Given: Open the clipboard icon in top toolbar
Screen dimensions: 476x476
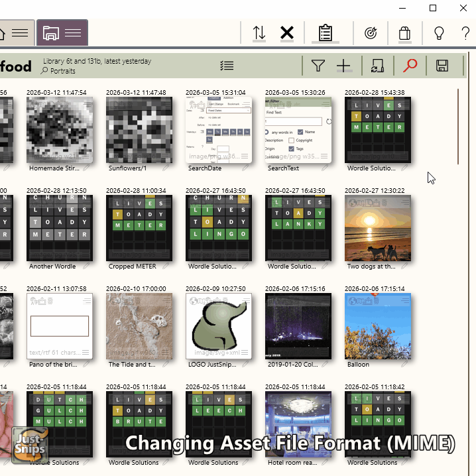Looking at the screenshot, I should coord(325,33).
